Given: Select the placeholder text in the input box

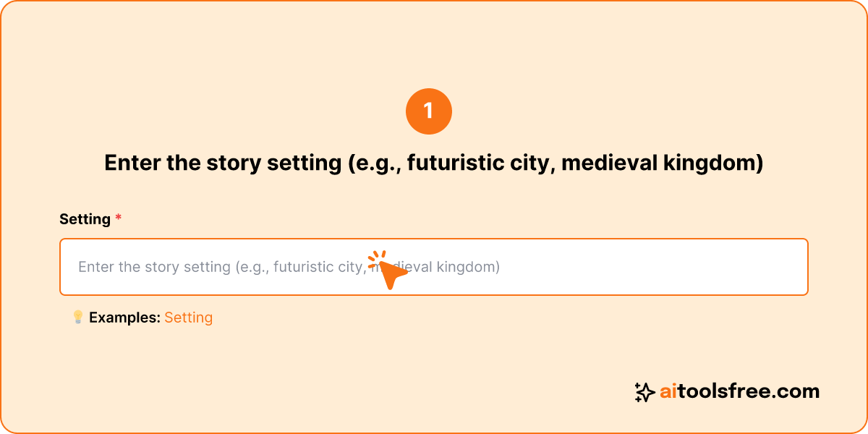Looking at the screenshot, I should pyautogui.click(x=288, y=267).
